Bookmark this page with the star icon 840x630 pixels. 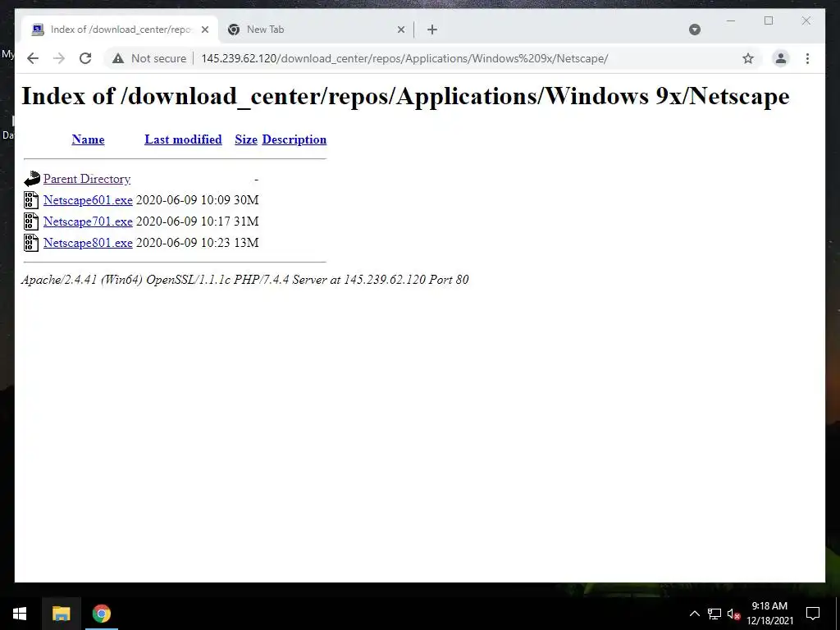click(748, 58)
